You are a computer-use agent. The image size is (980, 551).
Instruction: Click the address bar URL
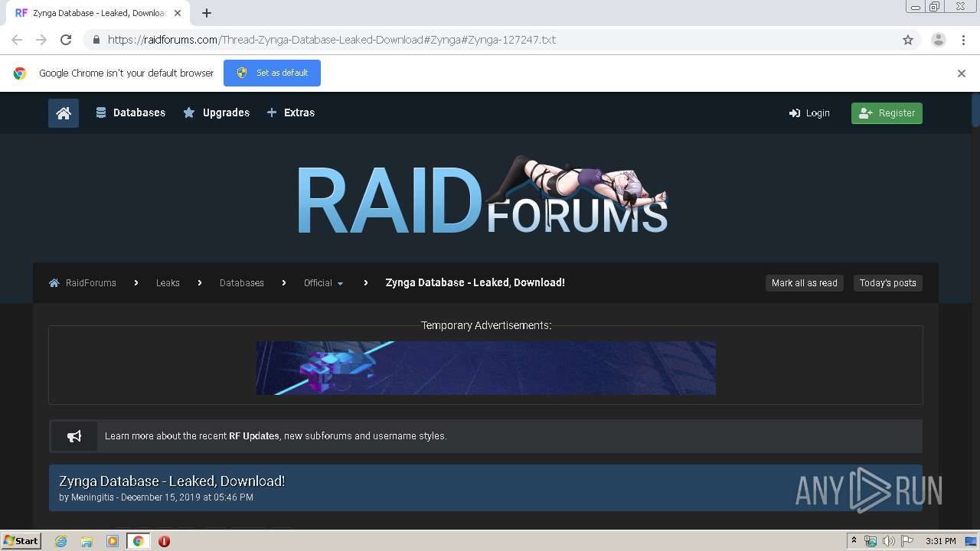332,40
